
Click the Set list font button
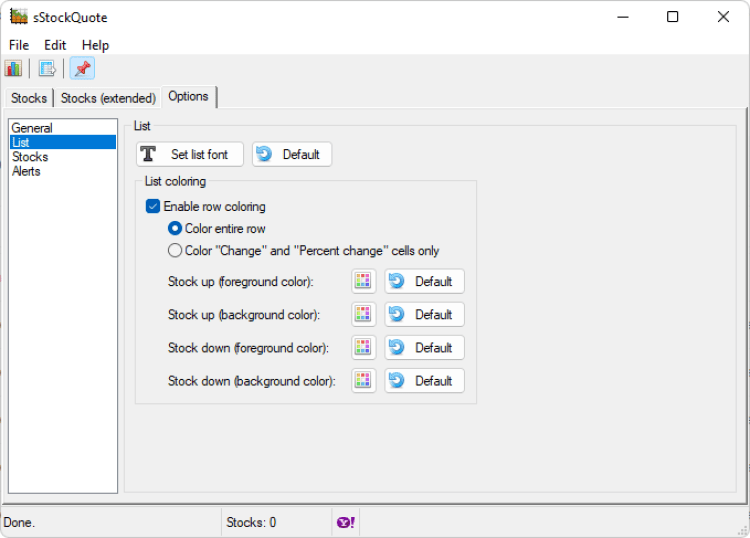tap(190, 154)
